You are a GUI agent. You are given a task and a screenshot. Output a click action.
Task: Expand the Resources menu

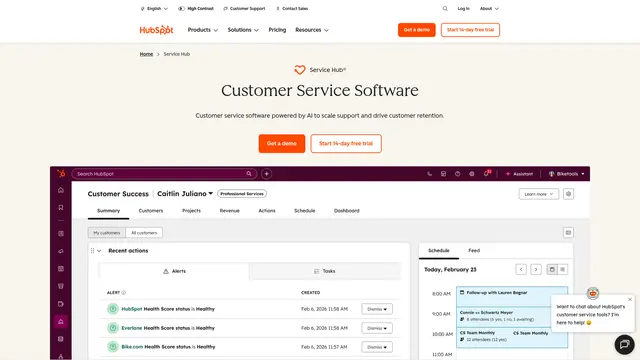click(x=312, y=30)
